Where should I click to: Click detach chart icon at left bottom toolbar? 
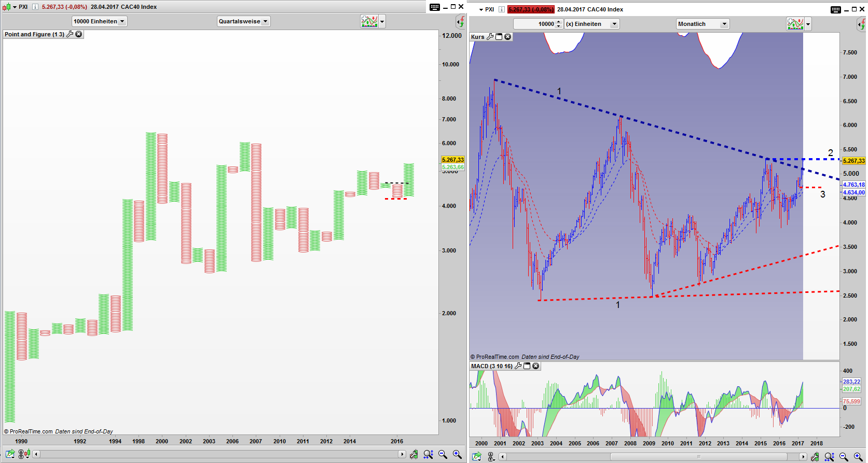click(x=10, y=454)
